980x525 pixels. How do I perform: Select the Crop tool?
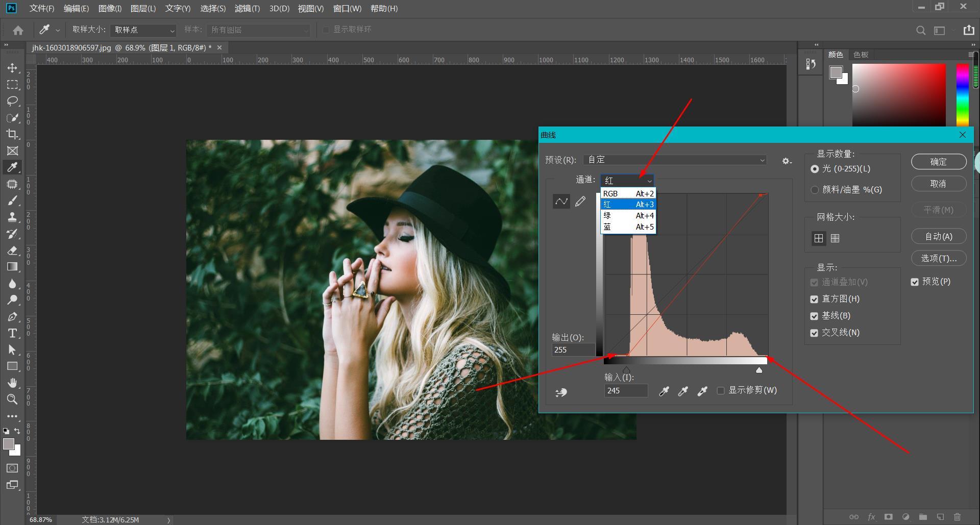12,134
